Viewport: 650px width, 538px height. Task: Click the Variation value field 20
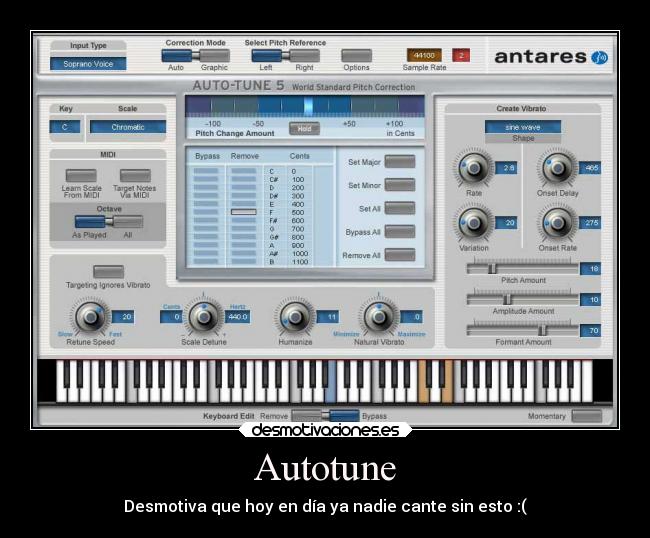[x=506, y=223]
